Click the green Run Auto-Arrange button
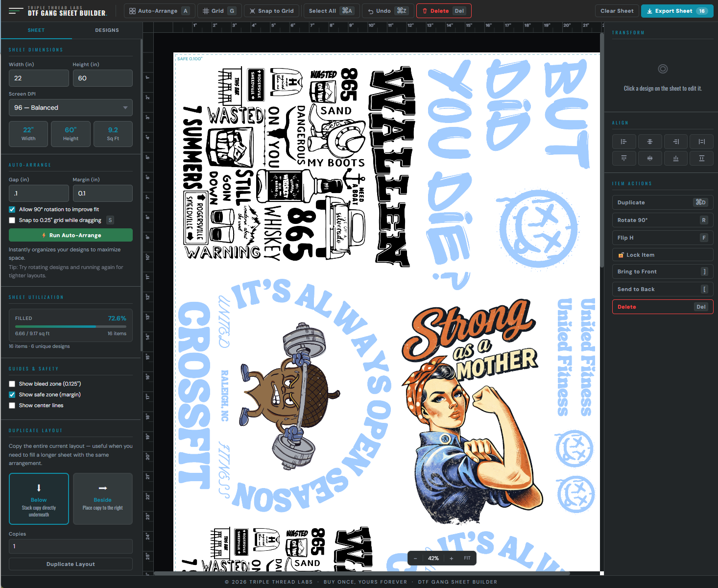The width and height of the screenshot is (718, 588). coord(71,235)
